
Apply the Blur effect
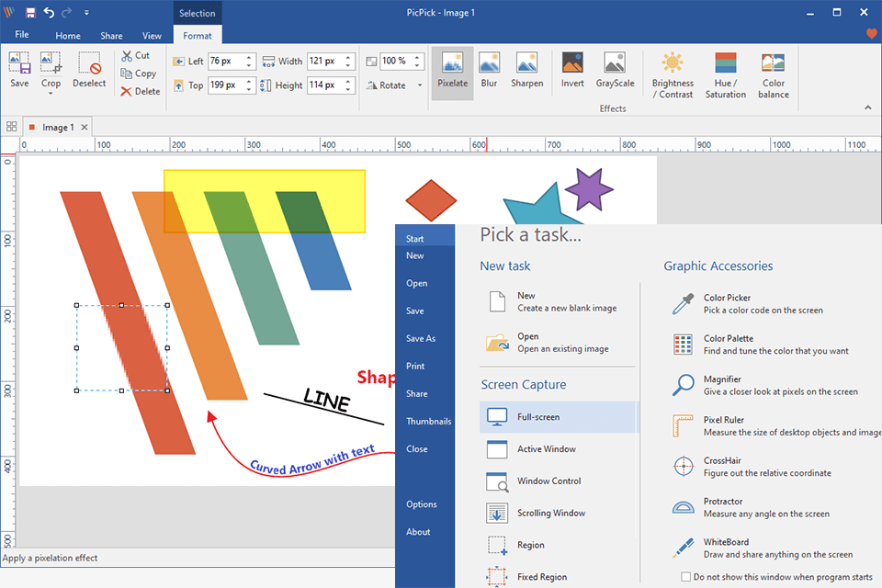pos(489,73)
